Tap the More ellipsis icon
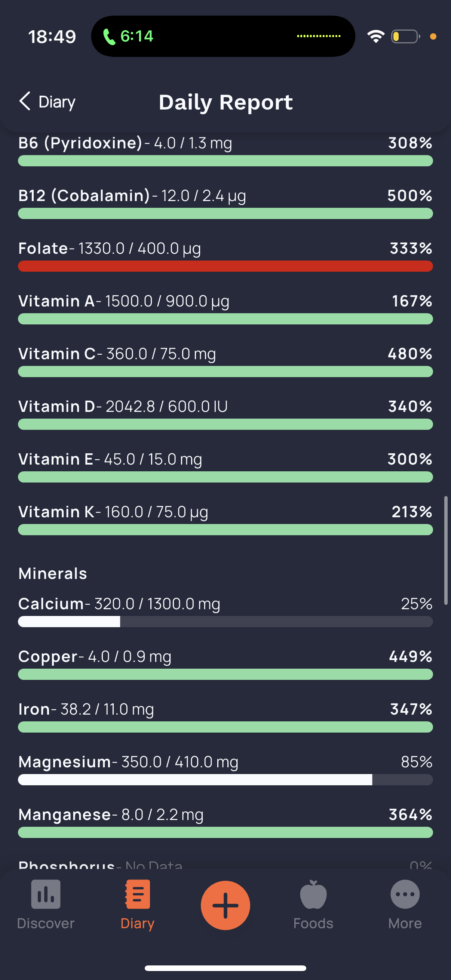The width and height of the screenshot is (451, 980). point(405,894)
